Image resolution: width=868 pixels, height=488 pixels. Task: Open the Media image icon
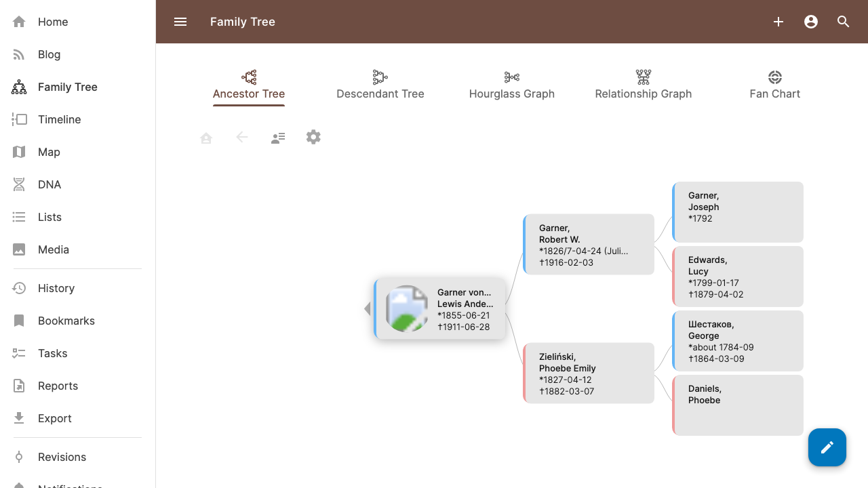19,249
